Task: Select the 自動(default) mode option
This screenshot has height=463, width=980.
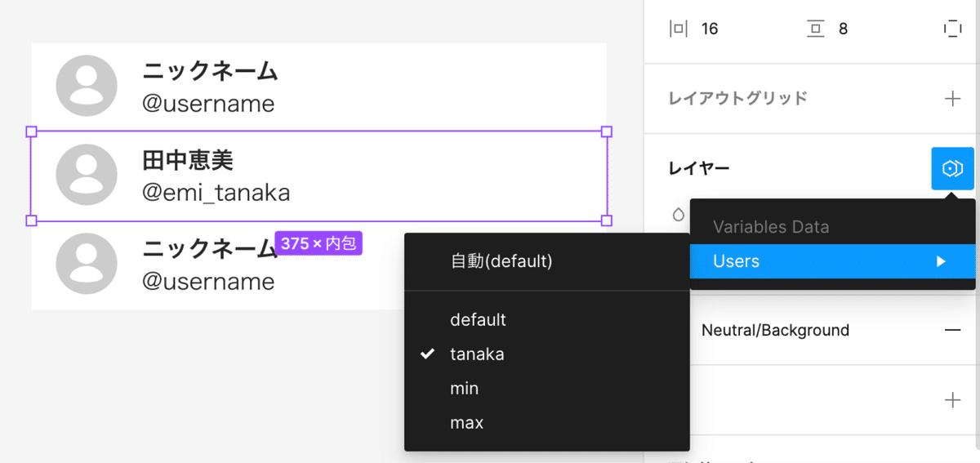Action: click(501, 261)
